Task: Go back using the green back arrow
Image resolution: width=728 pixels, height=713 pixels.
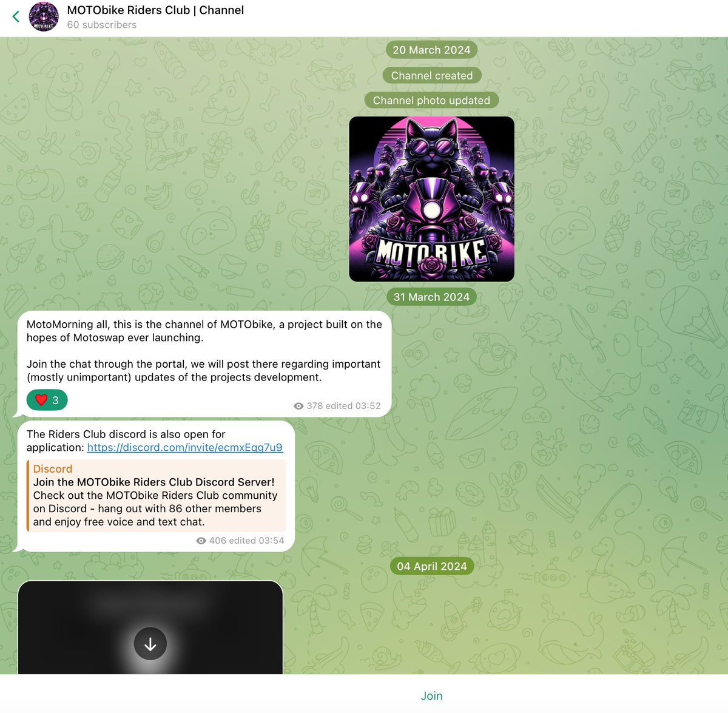Action: coord(16,17)
